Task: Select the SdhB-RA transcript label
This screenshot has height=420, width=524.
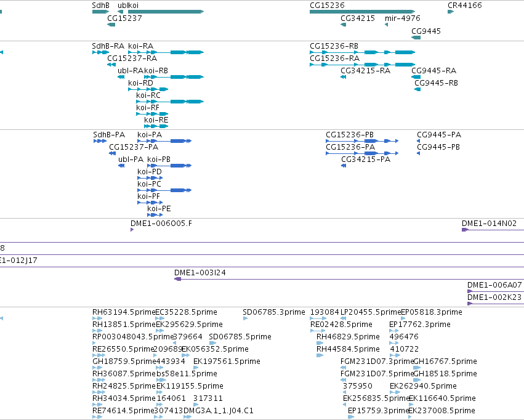Action: [x=108, y=46]
